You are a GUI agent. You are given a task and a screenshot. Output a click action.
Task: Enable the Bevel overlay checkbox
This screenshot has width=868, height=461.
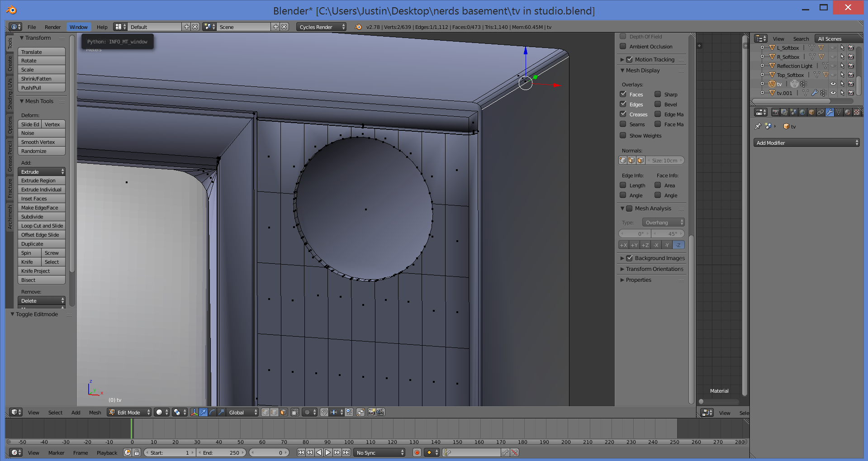658,104
